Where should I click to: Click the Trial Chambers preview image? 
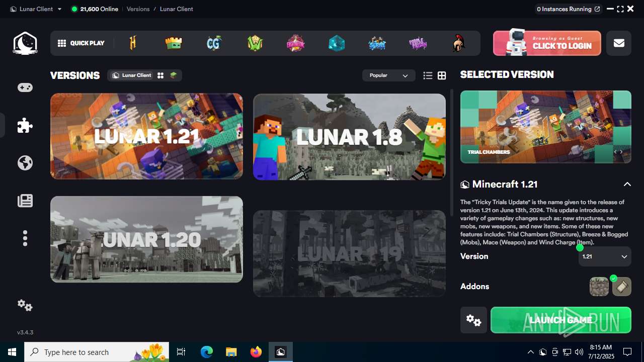tap(546, 127)
